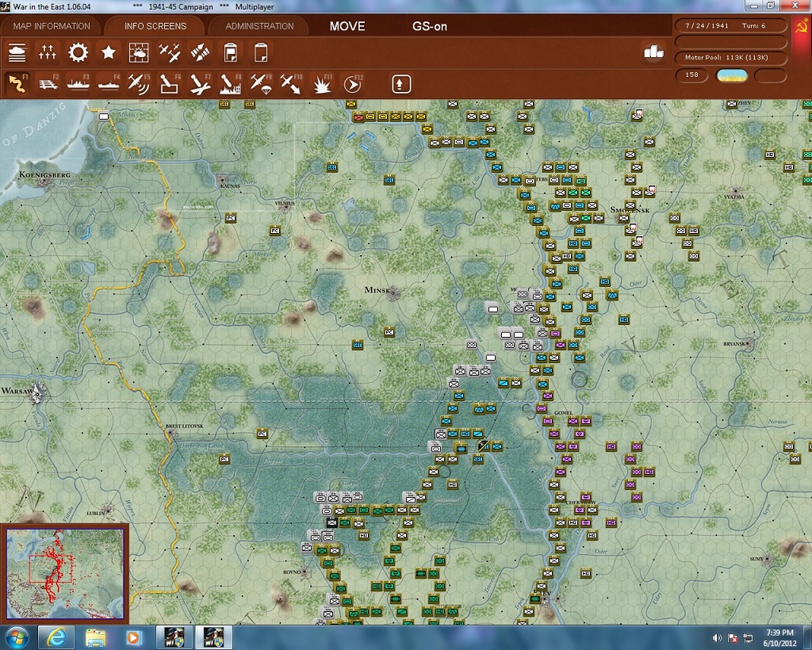Open the air doctrine aircraft icon
Viewport: 812px width, 650px height.
coord(170,53)
